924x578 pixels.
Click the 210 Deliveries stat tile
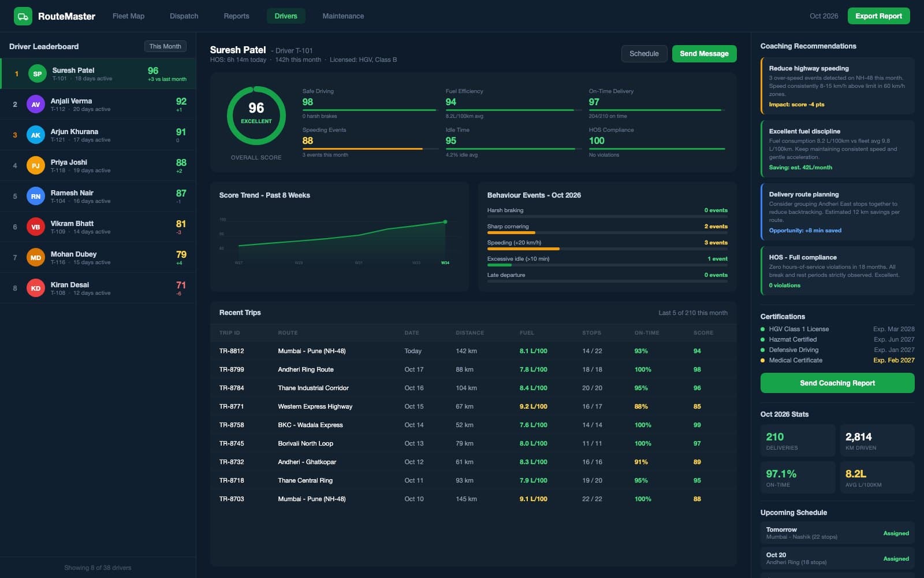coord(798,440)
